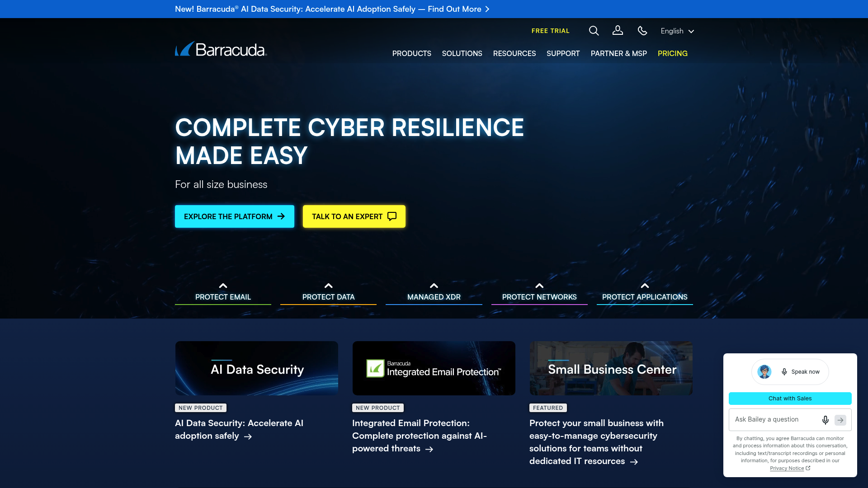Open the Support menu

(563, 53)
